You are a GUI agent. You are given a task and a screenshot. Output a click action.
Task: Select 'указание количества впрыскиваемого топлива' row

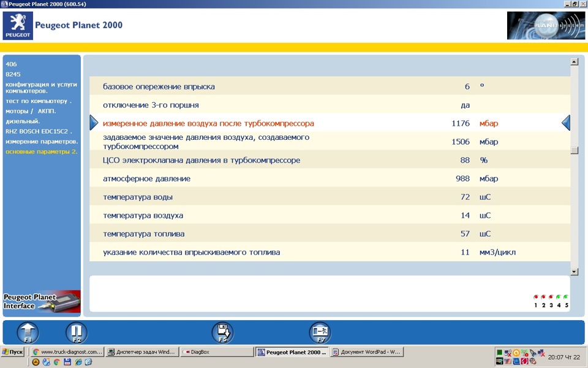pyautogui.click(x=330, y=252)
